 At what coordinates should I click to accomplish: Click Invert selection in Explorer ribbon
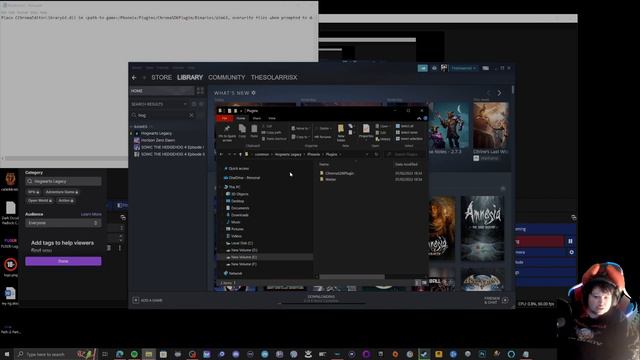pyautogui.click(x=409, y=139)
